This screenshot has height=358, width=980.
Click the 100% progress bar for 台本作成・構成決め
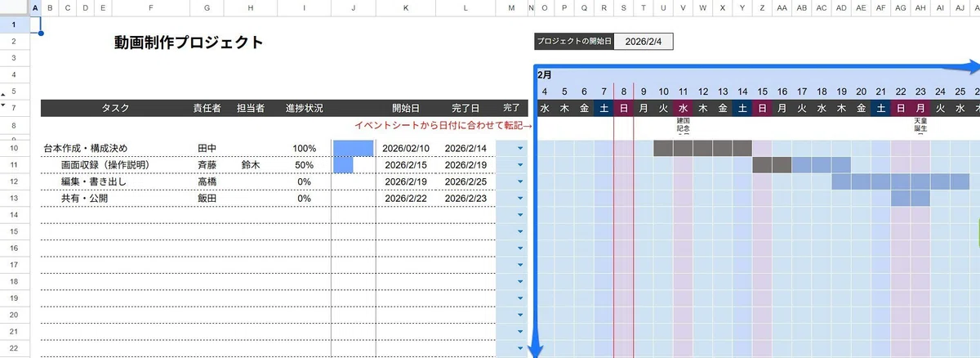pos(353,148)
